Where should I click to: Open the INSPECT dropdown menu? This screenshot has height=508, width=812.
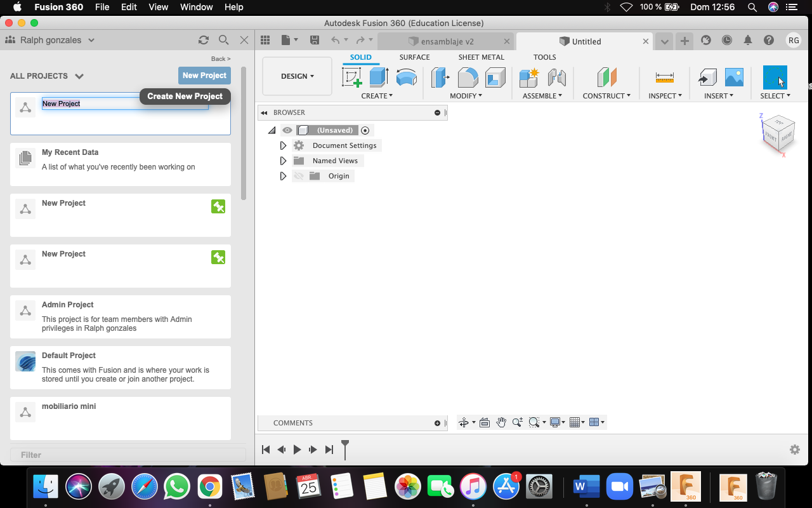tap(665, 96)
